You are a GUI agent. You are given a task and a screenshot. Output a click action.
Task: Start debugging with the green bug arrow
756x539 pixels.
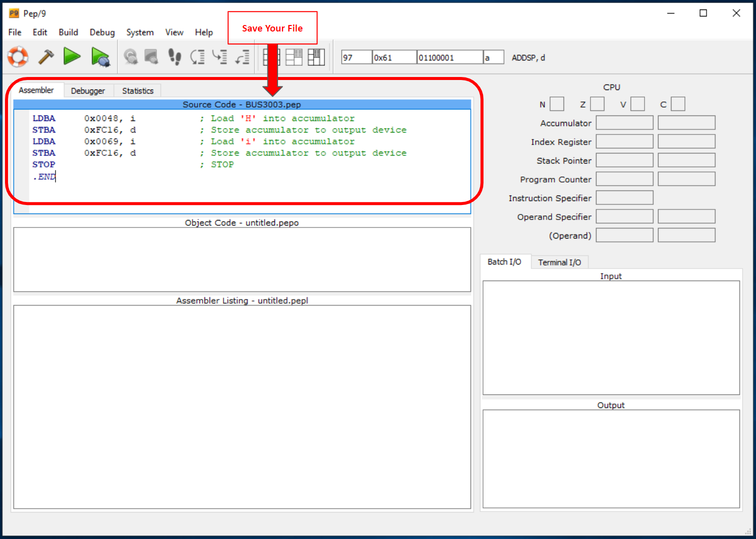coord(100,57)
